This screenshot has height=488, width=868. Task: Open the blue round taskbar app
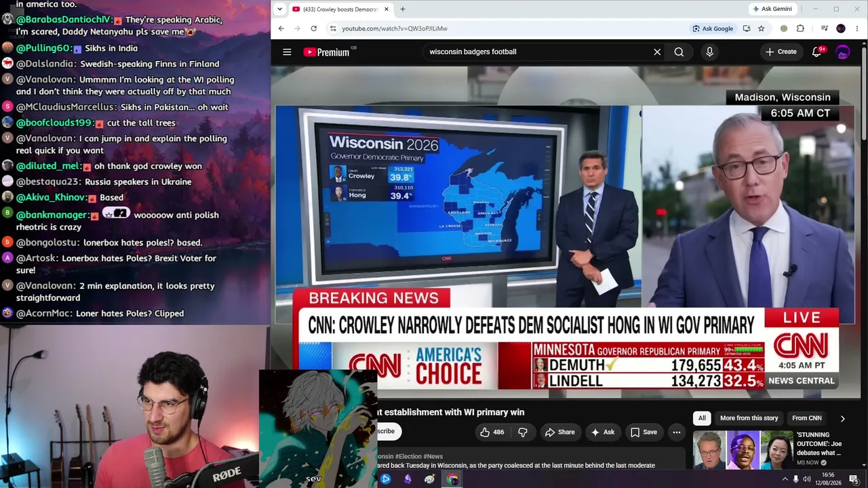click(386, 479)
